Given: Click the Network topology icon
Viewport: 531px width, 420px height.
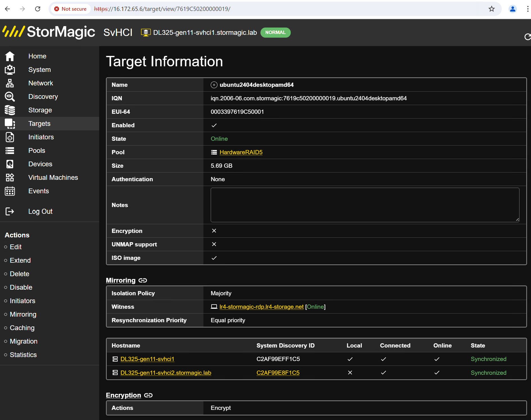Looking at the screenshot, I should coord(10,83).
